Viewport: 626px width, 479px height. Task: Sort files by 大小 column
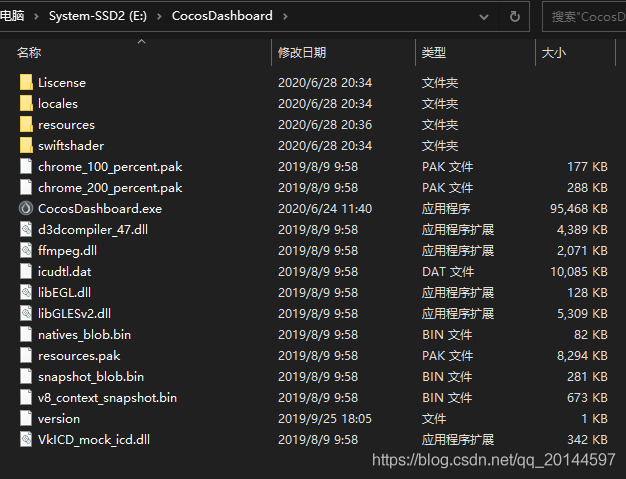tap(554, 52)
